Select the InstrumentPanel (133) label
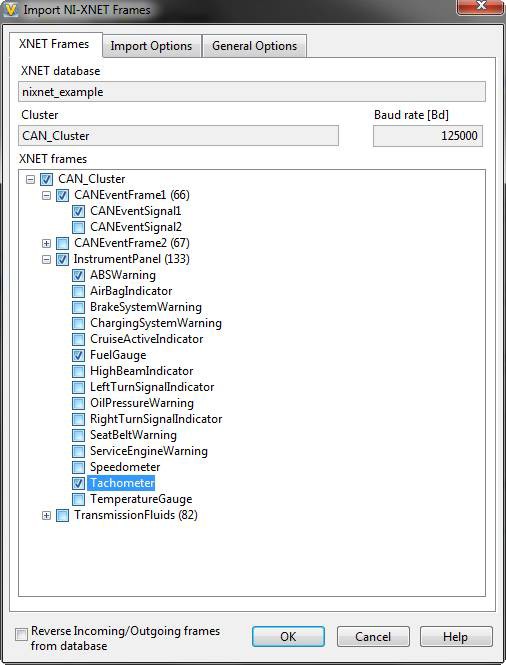This screenshot has width=506, height=665. tap(131, 259)
